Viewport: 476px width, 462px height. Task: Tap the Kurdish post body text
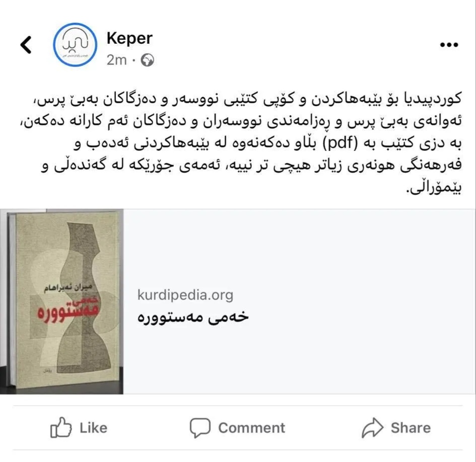click(x=240, y=143)
